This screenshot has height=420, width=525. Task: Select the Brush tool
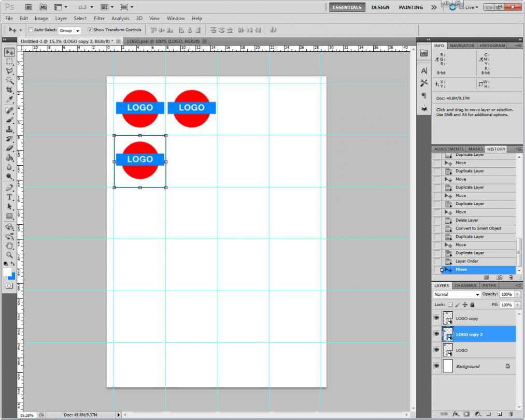pyautogui.click(x=9, y=120)
